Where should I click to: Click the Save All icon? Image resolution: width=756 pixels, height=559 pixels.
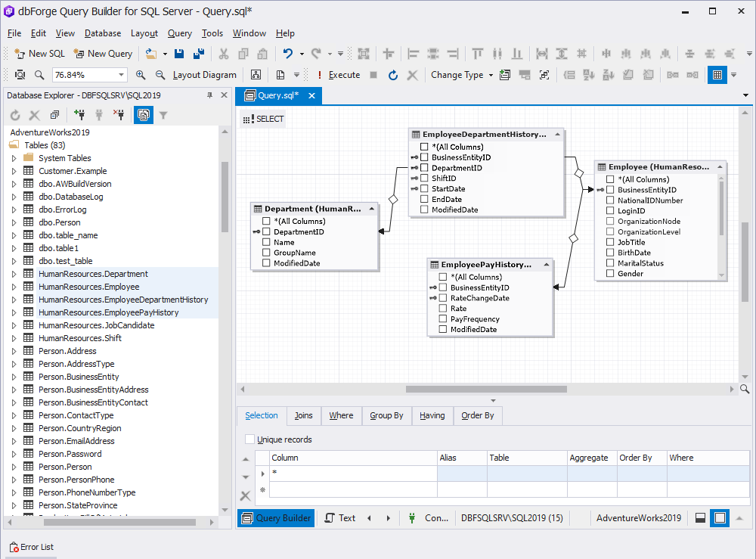click(199, 54)
